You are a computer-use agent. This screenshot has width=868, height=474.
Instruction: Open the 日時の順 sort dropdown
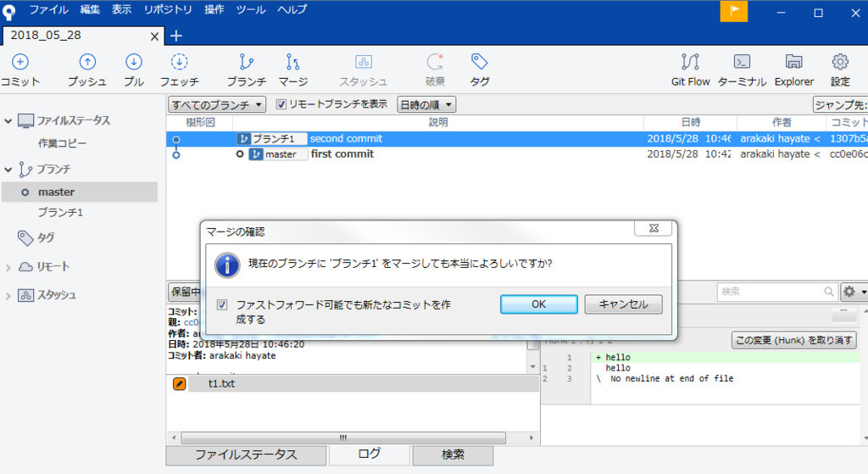point(426,104)
